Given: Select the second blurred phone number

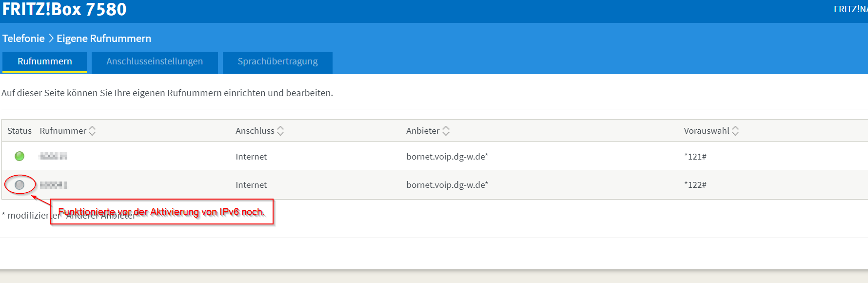Looking at the screenshot, I should click(x=53, y=185).
